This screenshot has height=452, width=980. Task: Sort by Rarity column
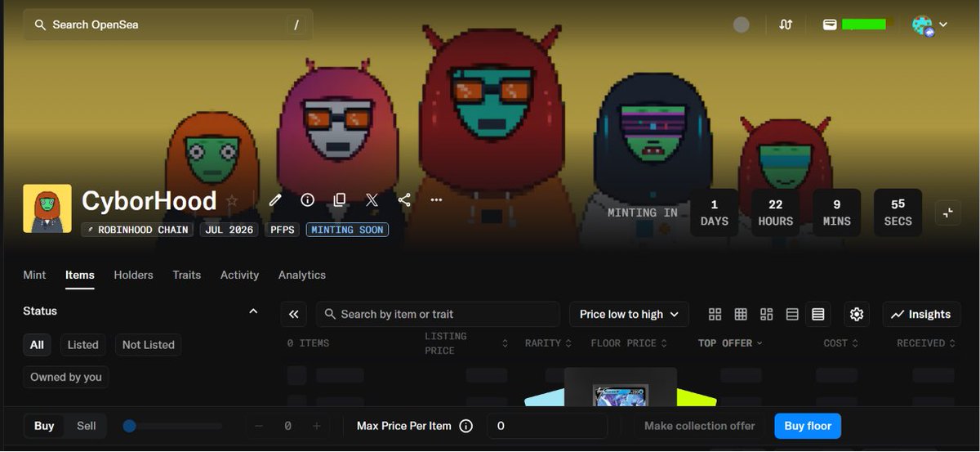[x=548, y=343]
